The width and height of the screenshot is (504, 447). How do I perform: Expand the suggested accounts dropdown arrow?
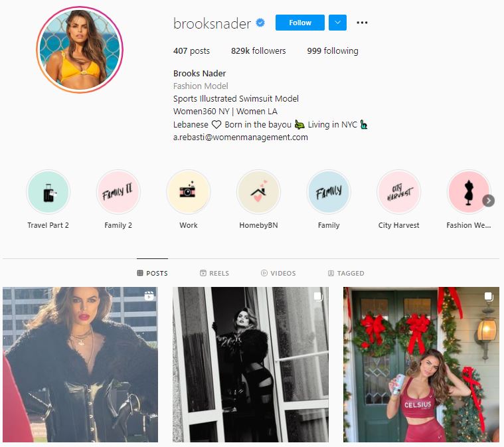(x=337, y=23)
